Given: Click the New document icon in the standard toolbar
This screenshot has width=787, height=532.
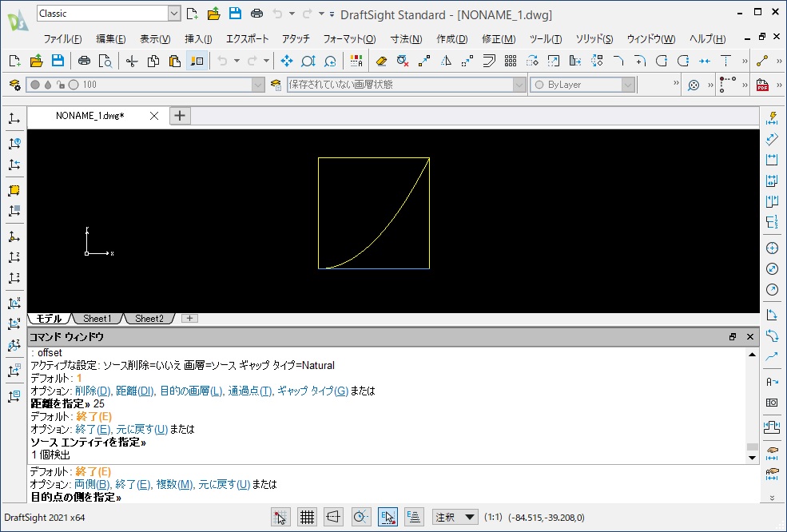Looking at the screenshot, I should tap(15, 62).
